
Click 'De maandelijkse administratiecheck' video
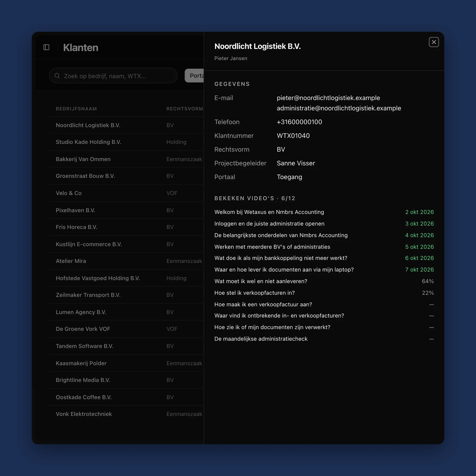(261, 339)
